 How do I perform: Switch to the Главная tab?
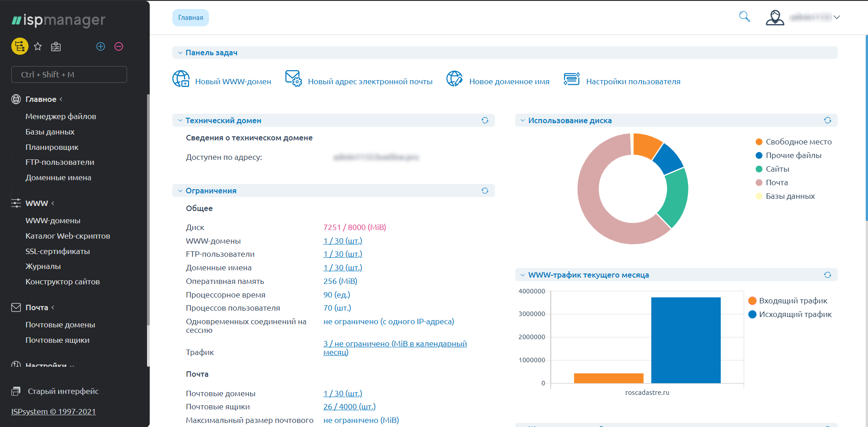[x=190, y=18]
